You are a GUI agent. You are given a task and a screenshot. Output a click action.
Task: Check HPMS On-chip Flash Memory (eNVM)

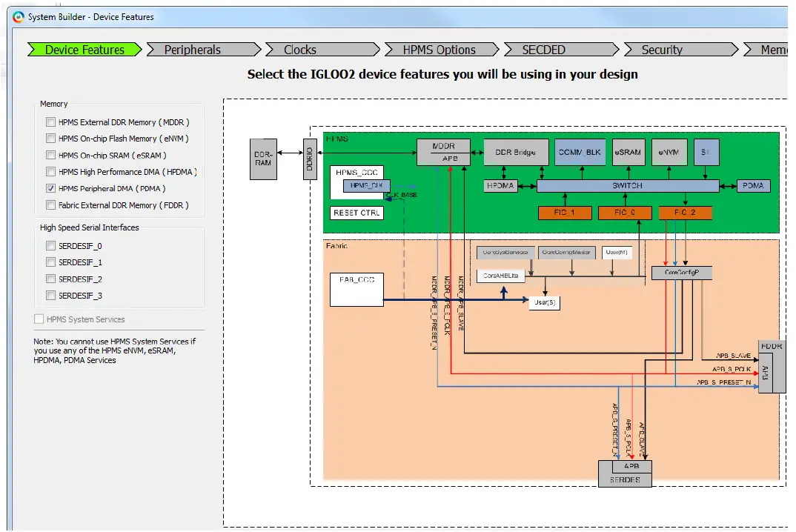[50, 139]
